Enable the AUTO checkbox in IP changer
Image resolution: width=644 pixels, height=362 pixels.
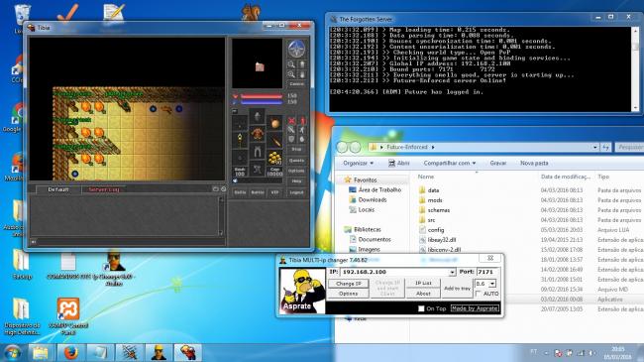point(479,294)
